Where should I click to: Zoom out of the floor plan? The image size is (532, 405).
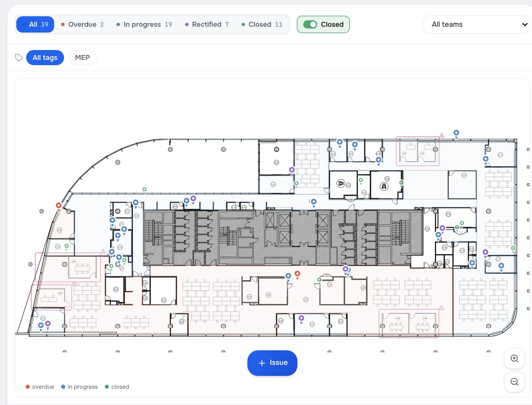(514, 382)
